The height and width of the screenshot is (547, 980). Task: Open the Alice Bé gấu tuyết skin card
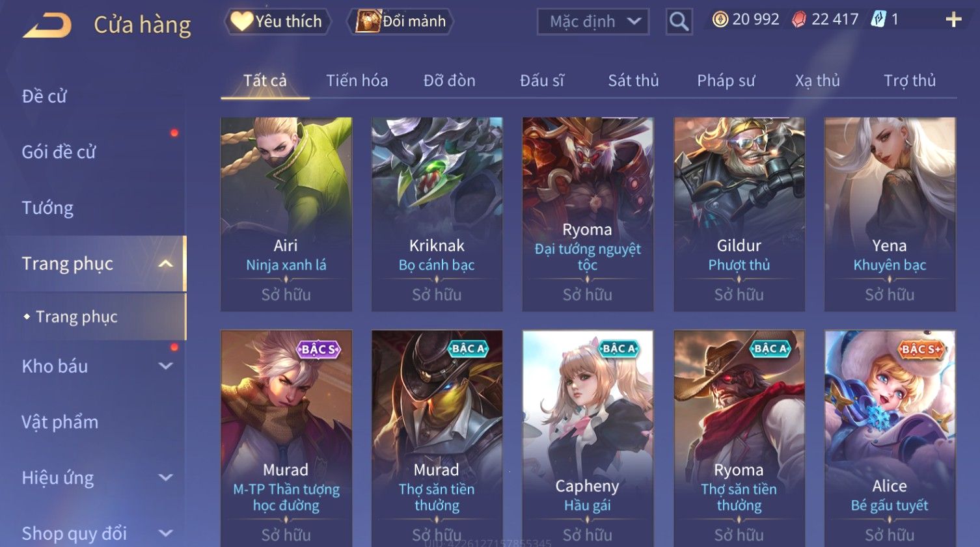pyautogui.click(x=890, y=437)
